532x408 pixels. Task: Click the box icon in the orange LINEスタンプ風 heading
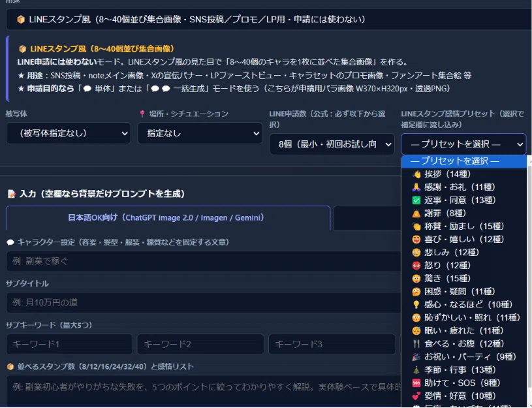22,49
